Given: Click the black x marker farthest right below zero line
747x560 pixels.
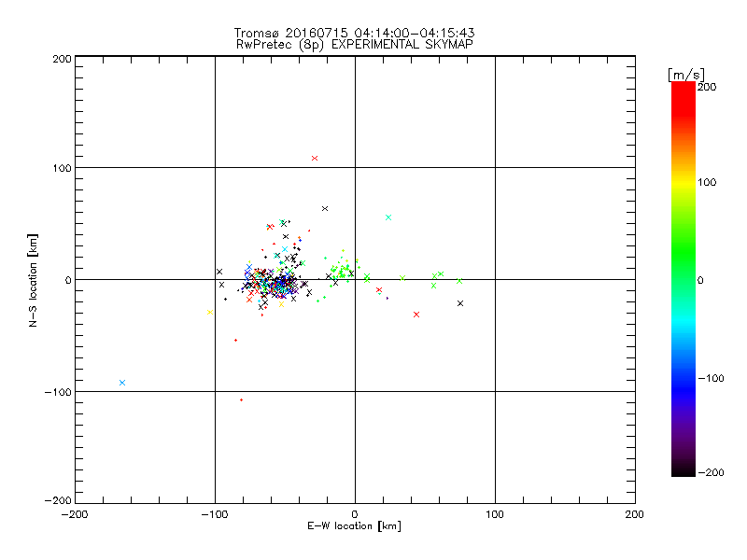Looking at the screenshot, I should [460, 303].
